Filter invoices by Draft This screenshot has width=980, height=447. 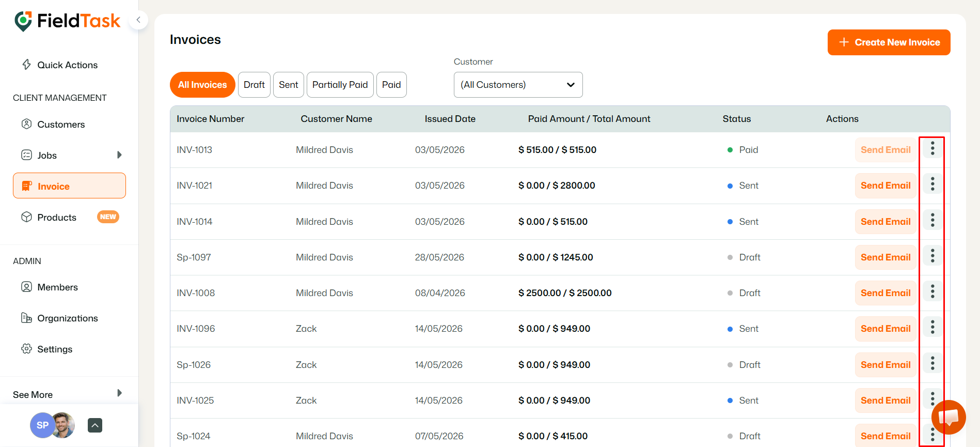click(254, 85)
